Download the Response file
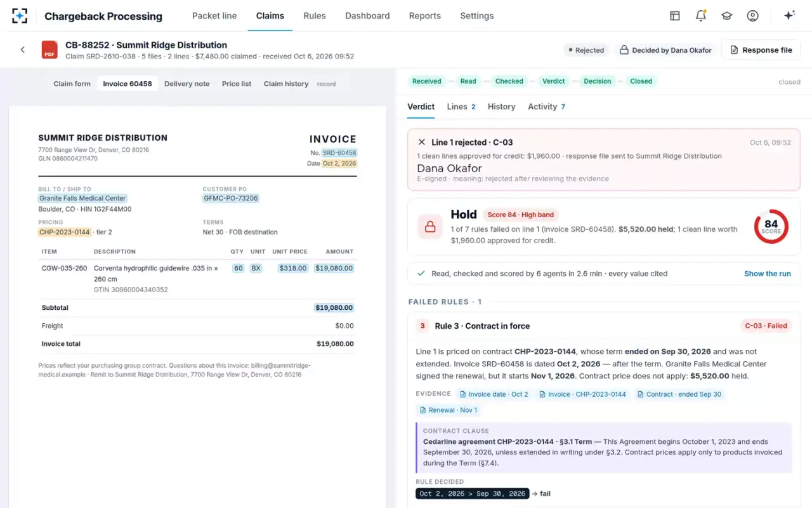The width and height of the screenshot is (812, 508). pos(761,50)
